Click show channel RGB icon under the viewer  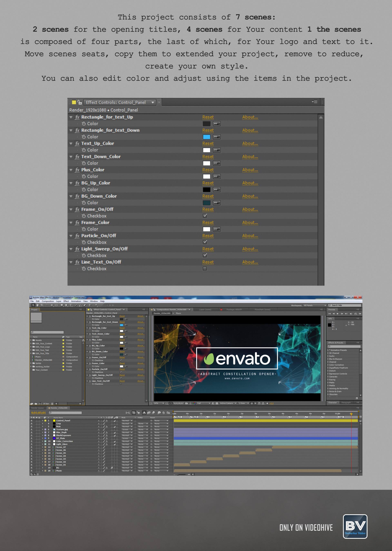point(194,403)
